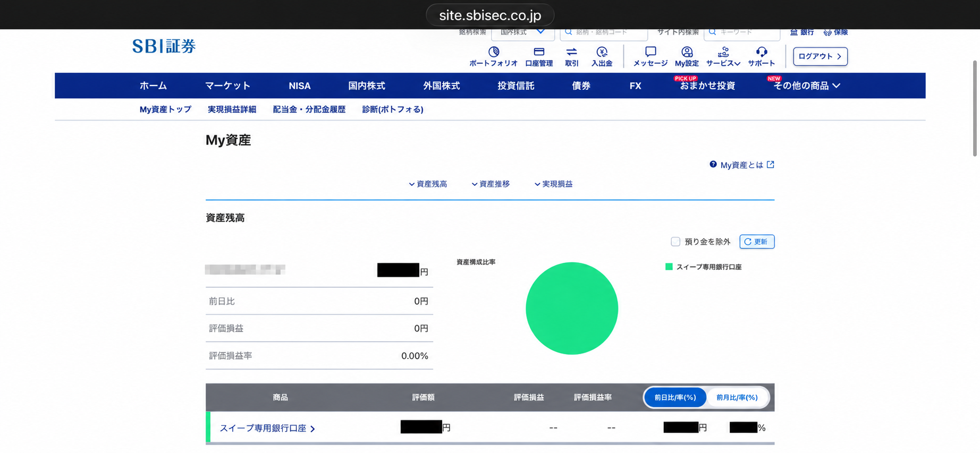The height and width of the screenshot is (453, 980).
Task: Jump to 資産残高 section anchor
Action: [428, 184]
